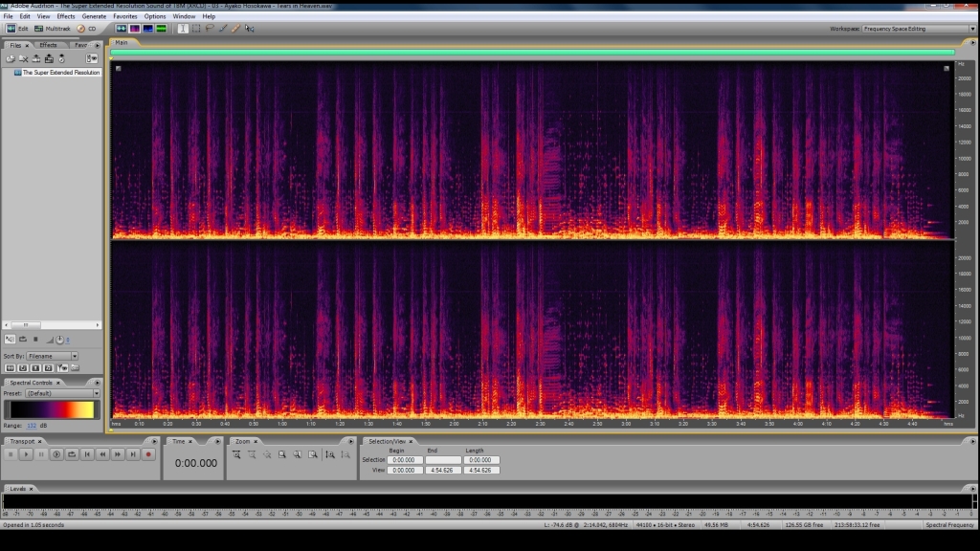Open the Spectral Controls panel options menu
Viewport: 980px width, 551px height.
pos(97,383)
